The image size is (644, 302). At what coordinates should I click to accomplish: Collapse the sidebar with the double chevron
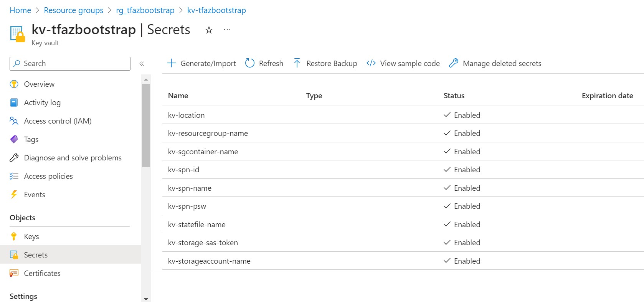(142, 64)
